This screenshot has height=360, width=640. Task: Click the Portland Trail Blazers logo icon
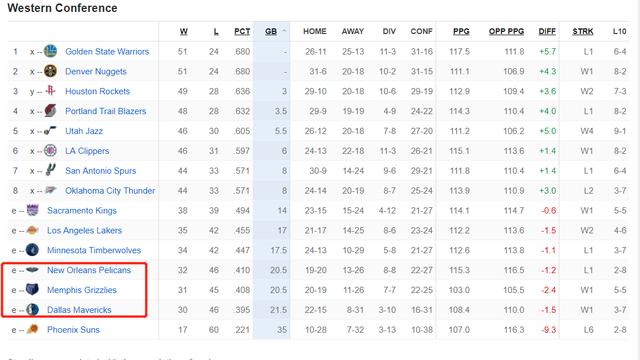[x=50, y=111]
